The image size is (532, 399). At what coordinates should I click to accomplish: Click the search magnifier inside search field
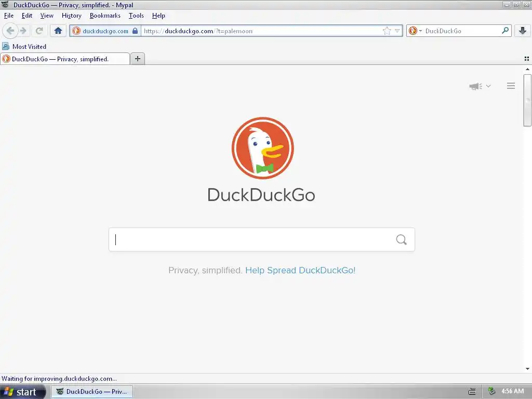click(x=402, y=240)
